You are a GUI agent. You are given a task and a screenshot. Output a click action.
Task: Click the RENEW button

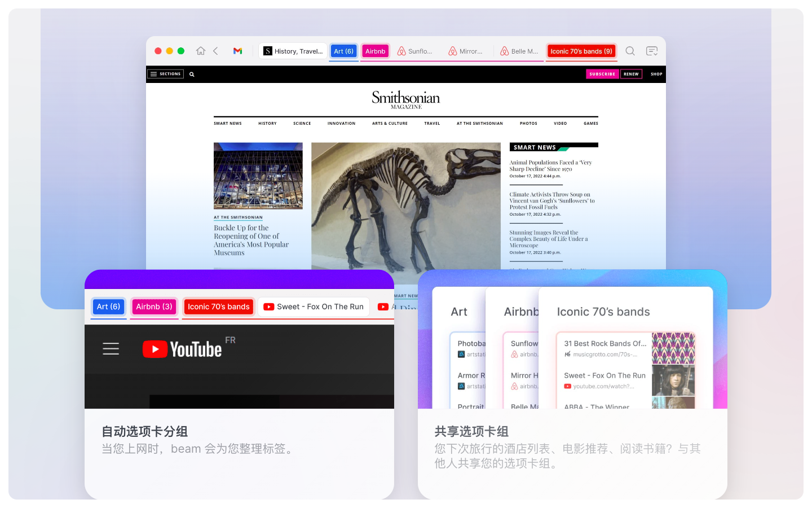point(631,74)
